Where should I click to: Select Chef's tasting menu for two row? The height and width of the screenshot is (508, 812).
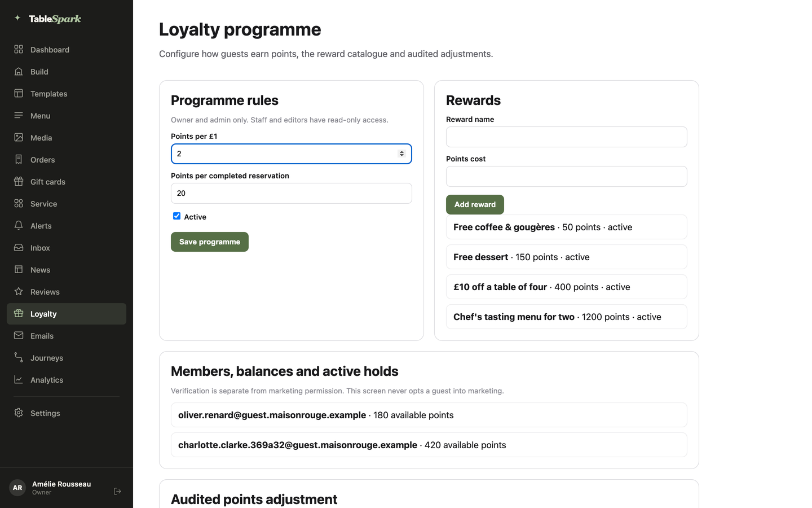[566, 317]
